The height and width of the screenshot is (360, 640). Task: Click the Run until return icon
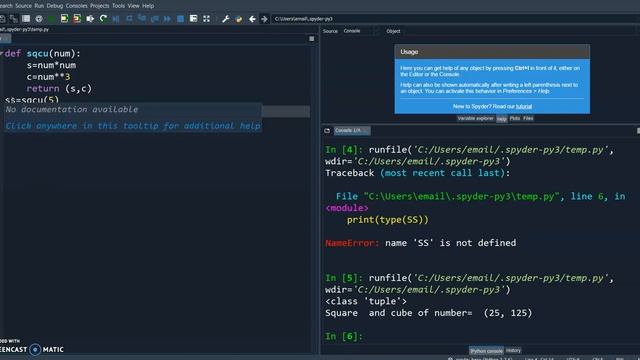point(155,19)
